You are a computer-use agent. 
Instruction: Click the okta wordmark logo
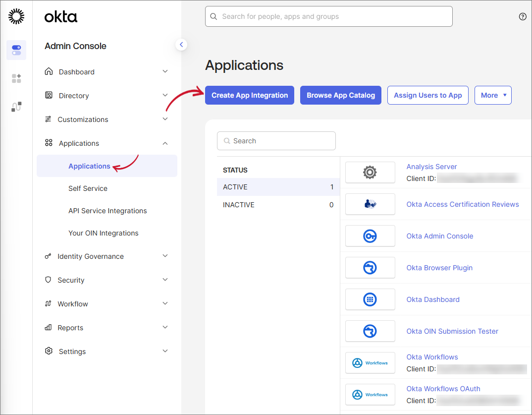click(x=61, y=17)
